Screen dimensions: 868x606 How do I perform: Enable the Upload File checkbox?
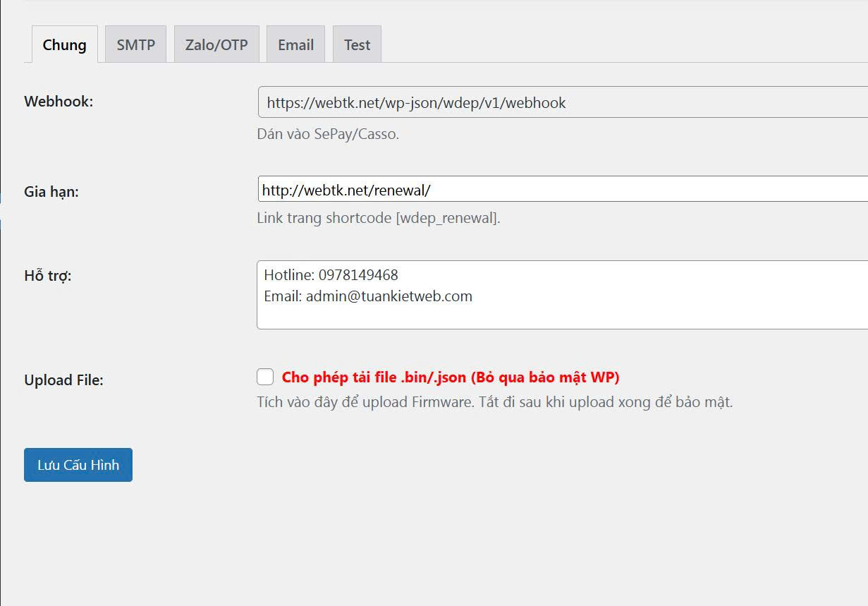click(265, 377)
